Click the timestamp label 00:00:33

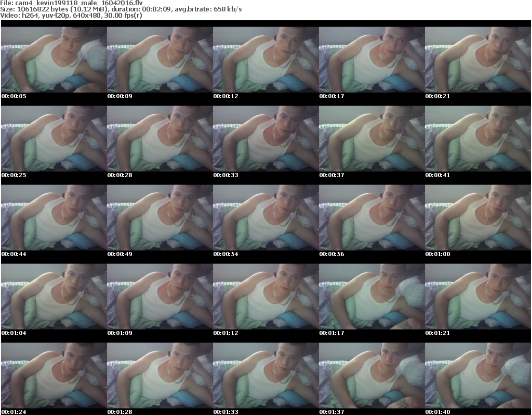pyautogui.click(x=225, y=176)
